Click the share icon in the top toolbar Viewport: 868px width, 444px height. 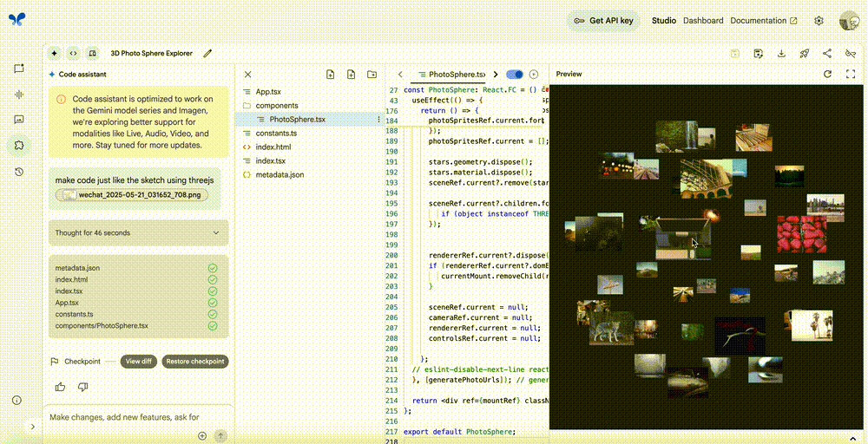tap(826, 54)
